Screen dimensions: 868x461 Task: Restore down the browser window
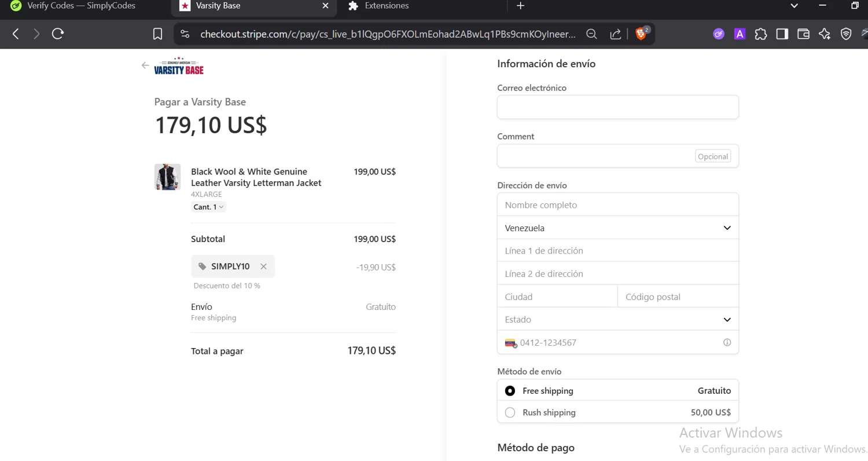point(855,6)
